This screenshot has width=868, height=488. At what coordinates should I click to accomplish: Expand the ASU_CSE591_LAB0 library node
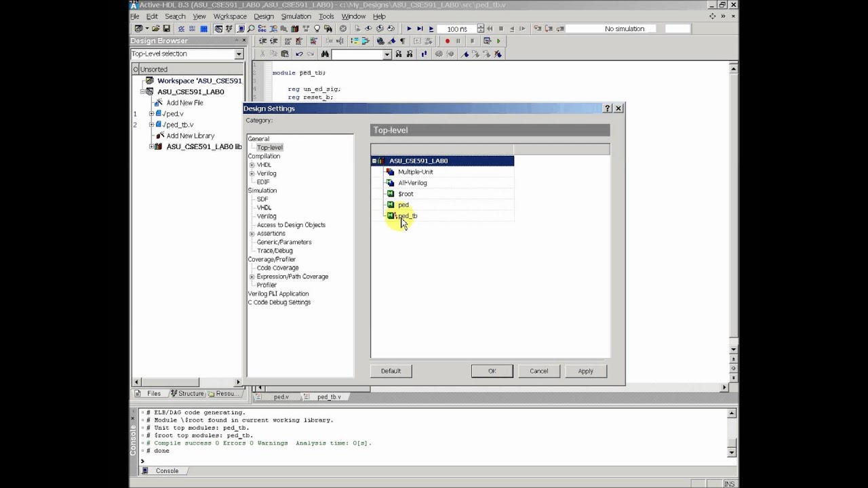pyautogui.click(x=151, y=146)
